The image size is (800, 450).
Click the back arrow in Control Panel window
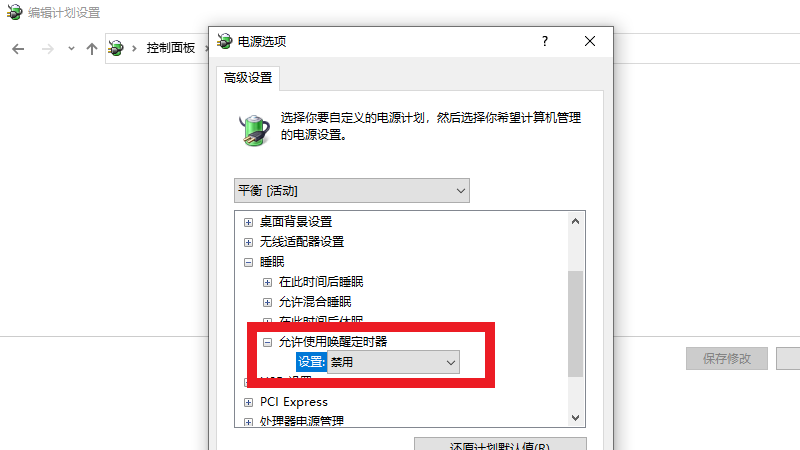18,49
